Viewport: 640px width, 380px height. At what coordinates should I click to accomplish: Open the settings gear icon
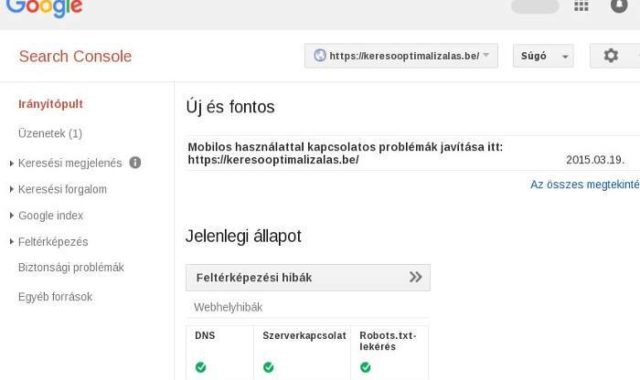611,56
